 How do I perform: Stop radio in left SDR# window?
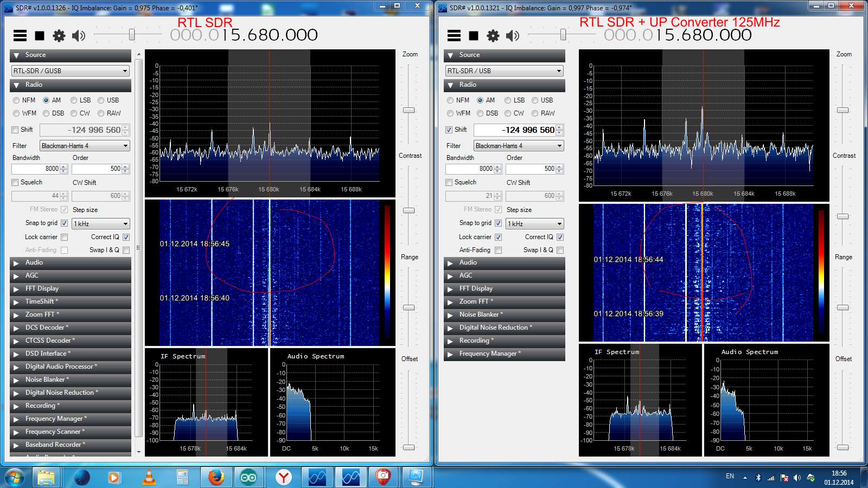[40, 36]
